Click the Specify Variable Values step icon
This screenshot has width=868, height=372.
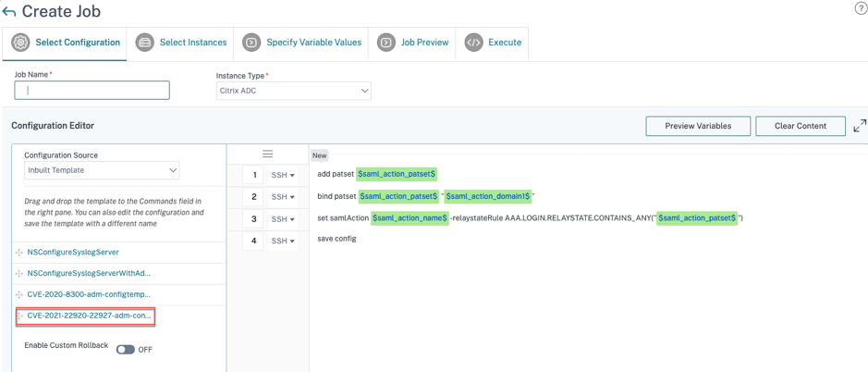(x=251, y=43)
